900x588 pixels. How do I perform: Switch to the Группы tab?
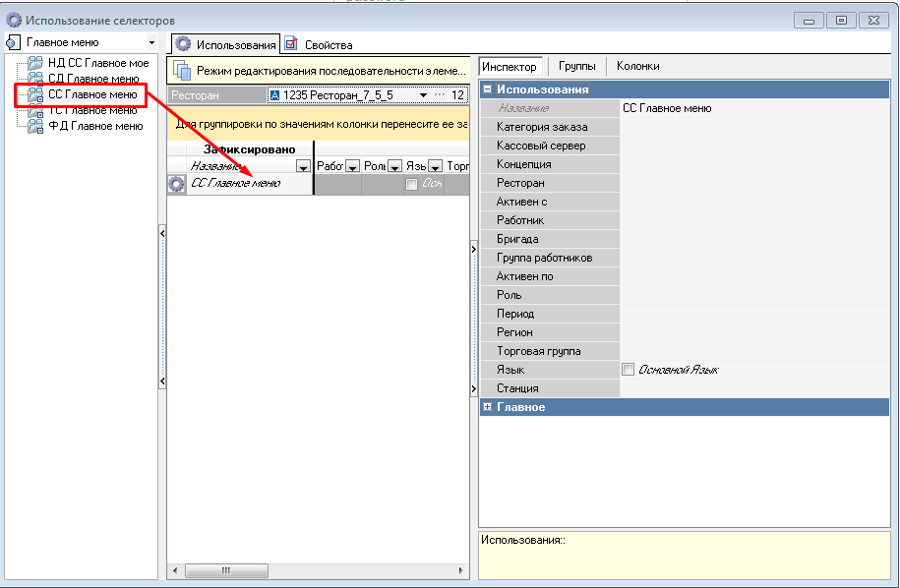[576, 66]
